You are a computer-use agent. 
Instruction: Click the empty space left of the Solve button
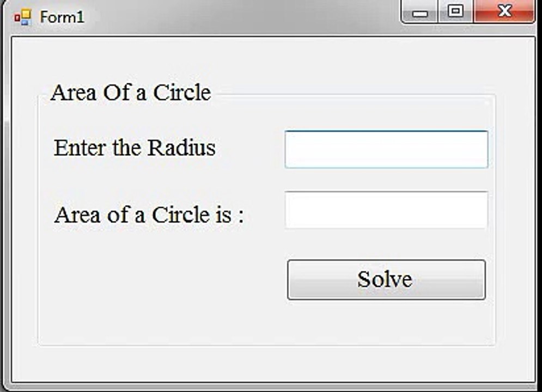[x=162, y=280]
